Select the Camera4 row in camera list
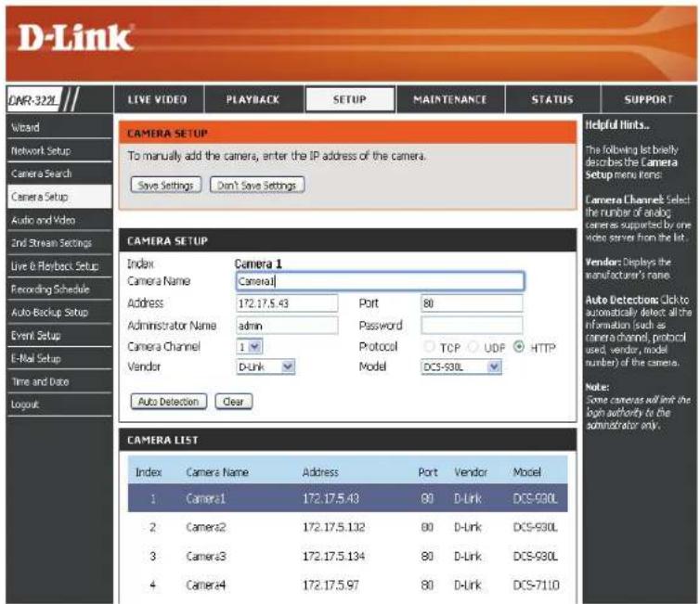The width and height of the screenshot is (700, 604). tap(348, 585)
